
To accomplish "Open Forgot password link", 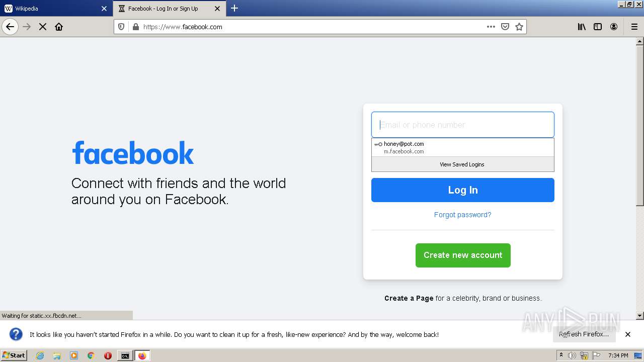I will pyautogui.click(x=463, y=215).
